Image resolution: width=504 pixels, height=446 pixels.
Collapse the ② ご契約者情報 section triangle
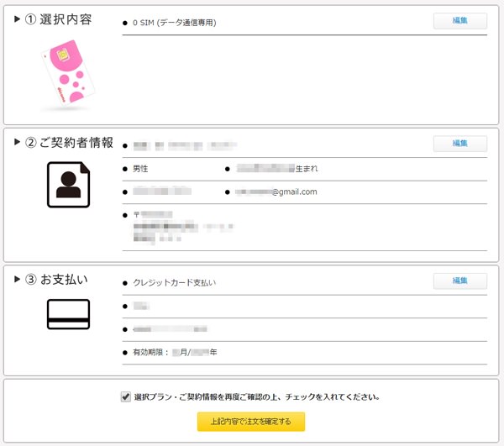click(x=18, y=142)
